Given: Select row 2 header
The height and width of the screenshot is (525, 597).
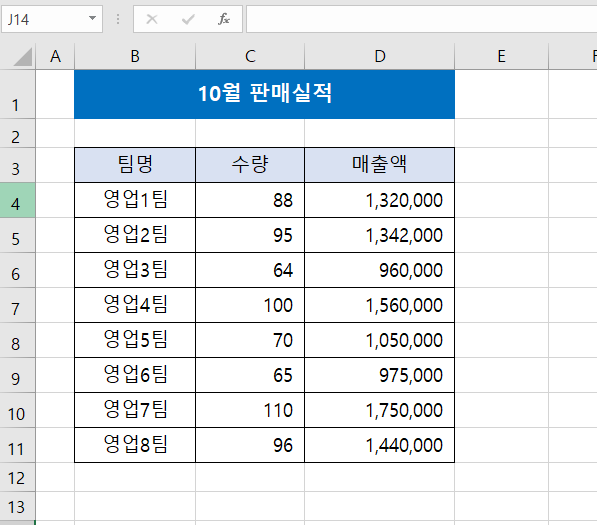Looking at the screenshot, I should 18,133.
